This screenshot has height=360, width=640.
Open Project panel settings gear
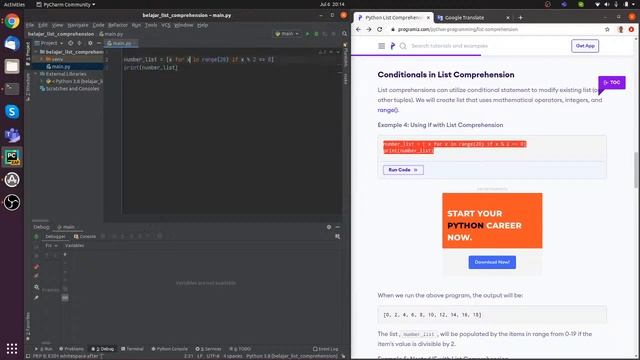[90, 43]
